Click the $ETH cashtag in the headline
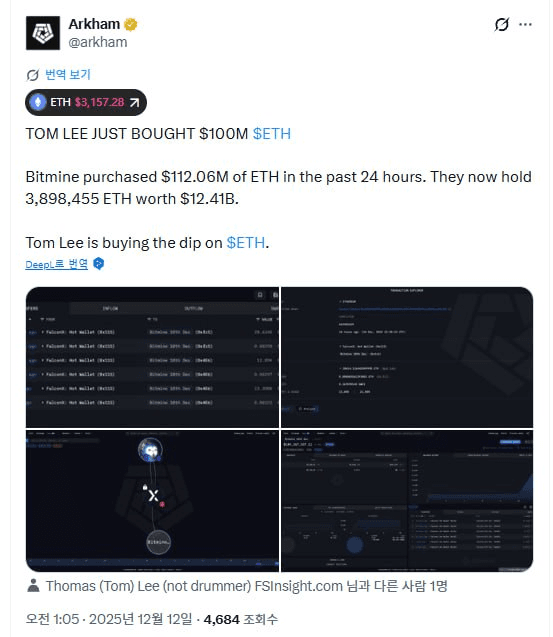Viewport: 553px width, 637px height. (272, 134)
